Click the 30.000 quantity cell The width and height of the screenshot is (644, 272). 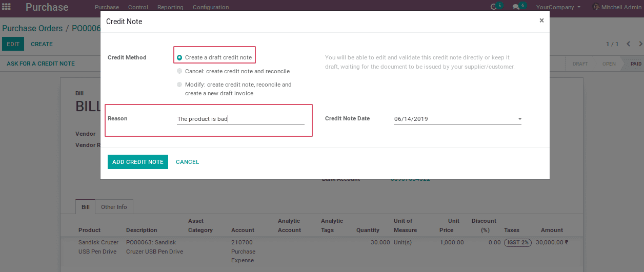pyautogui.click(x=380, y=242)
